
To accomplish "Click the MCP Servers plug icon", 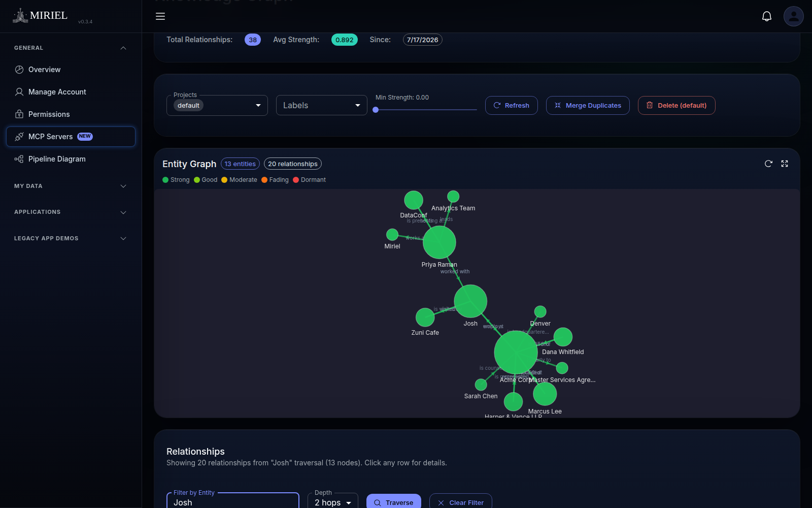I will pos(19,137).
